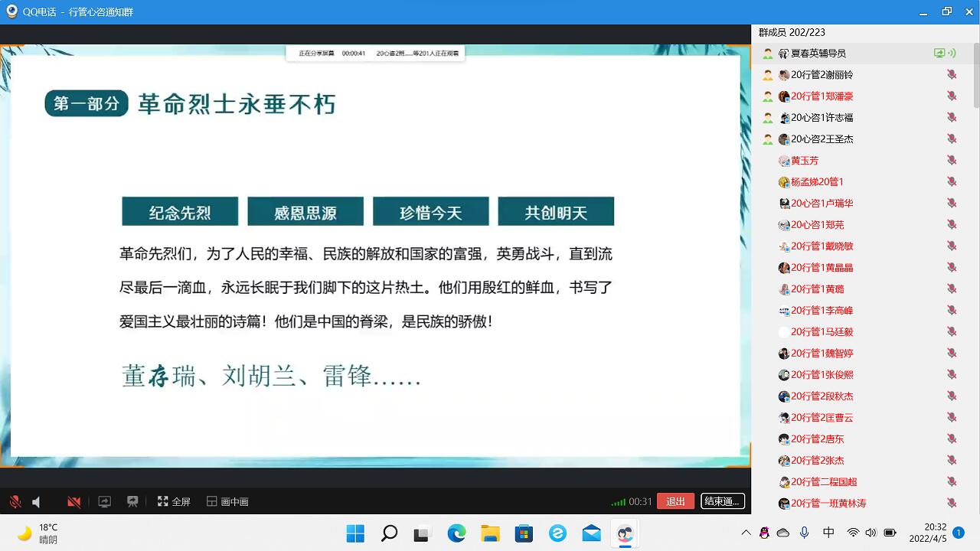Click avatar of 20心咨1许志福
This screenshot has height=551, width=980.
click(x=784, y=118)
